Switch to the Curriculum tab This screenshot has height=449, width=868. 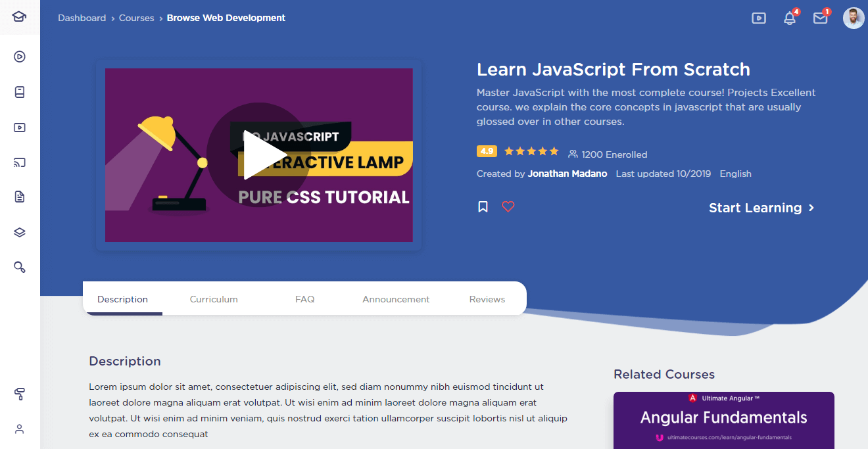(x=214, y=299)
